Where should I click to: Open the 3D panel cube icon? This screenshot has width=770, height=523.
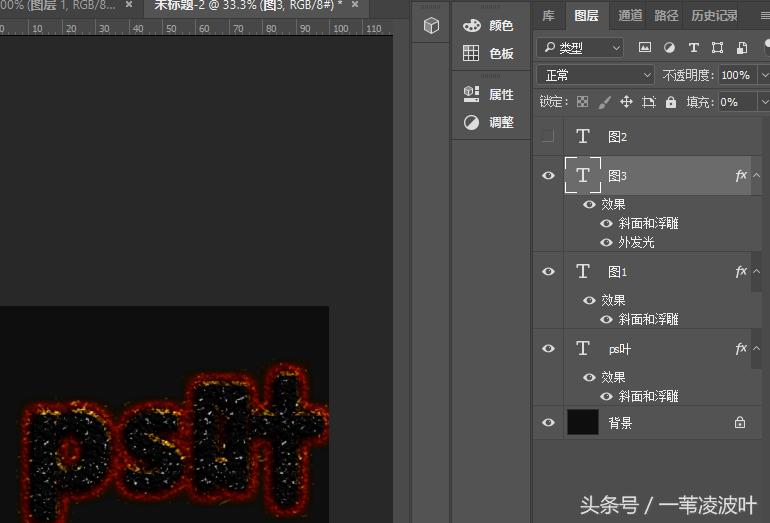[x=431, y=25]
